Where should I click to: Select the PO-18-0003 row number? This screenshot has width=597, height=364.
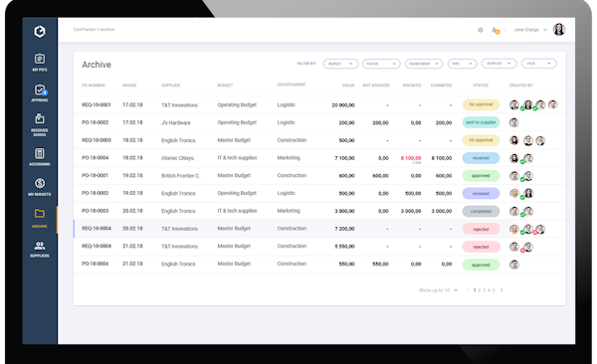click(x=96, y=211)
